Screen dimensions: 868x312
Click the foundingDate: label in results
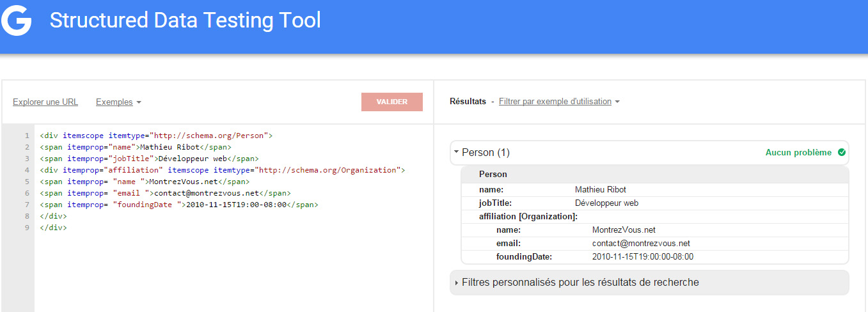[x=524, y=257]
